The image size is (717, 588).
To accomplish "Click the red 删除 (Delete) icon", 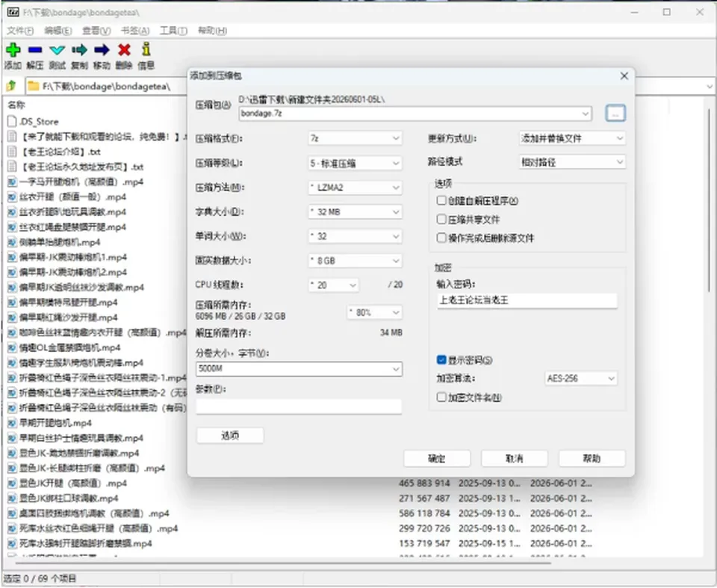I will point(124,49).
